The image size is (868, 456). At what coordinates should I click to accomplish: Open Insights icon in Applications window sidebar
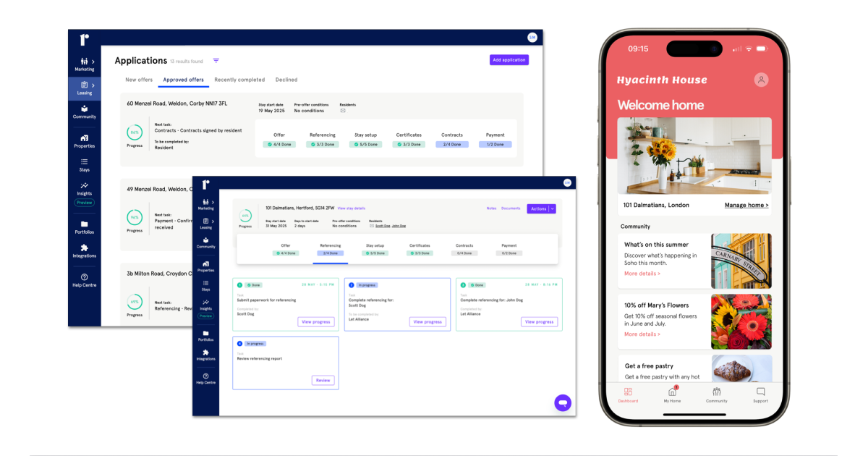85,185
